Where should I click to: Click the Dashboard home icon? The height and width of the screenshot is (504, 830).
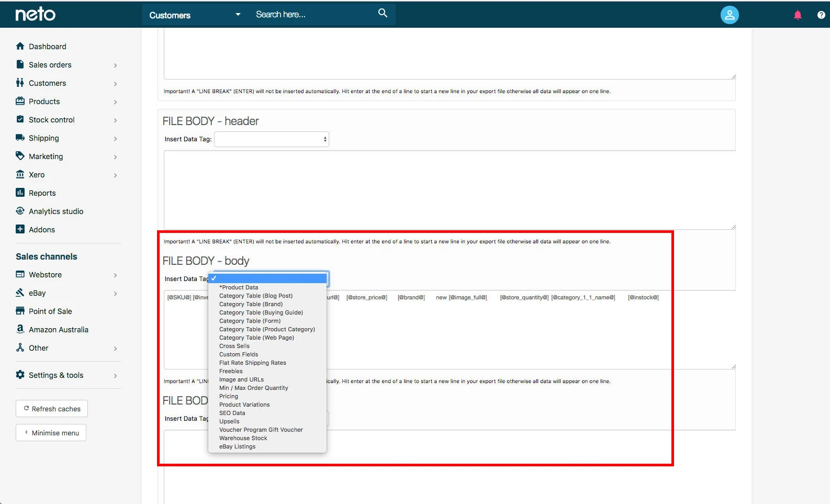pos(20,46)
